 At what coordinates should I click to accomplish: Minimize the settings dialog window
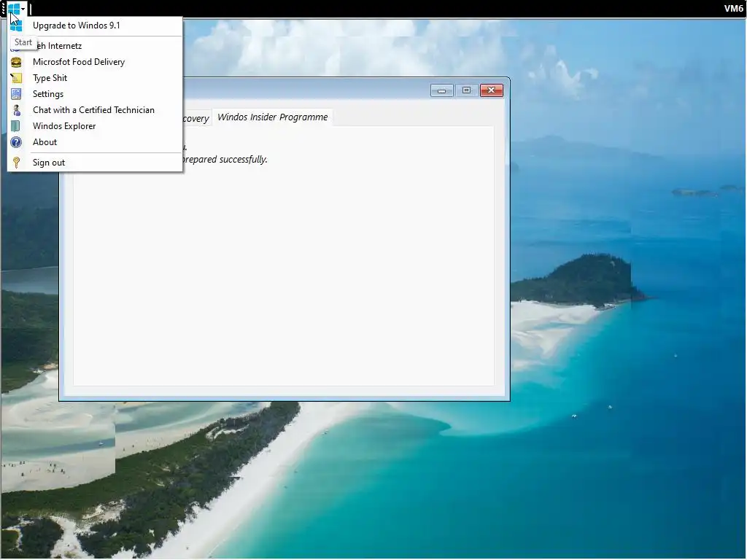tap(441, 90)
